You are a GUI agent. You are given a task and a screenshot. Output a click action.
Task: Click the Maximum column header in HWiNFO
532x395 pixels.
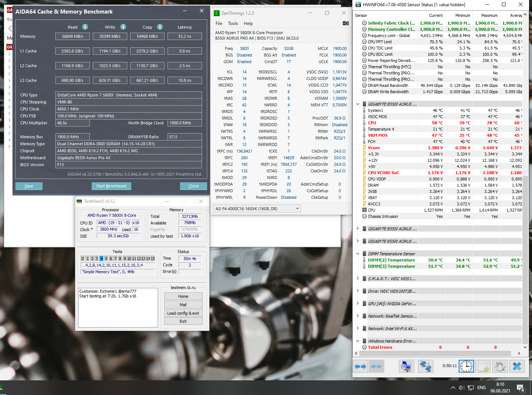(485, 15)
